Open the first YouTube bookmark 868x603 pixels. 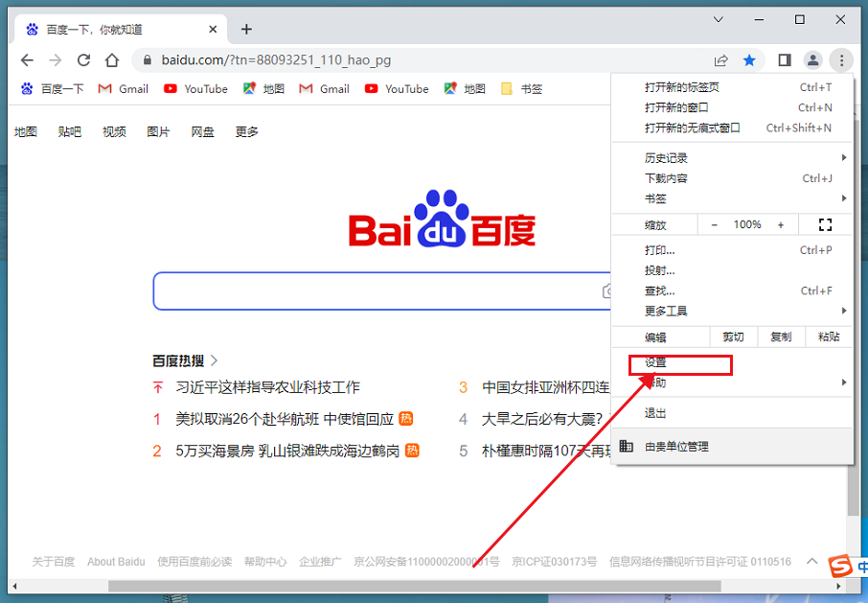pos(195,88)
